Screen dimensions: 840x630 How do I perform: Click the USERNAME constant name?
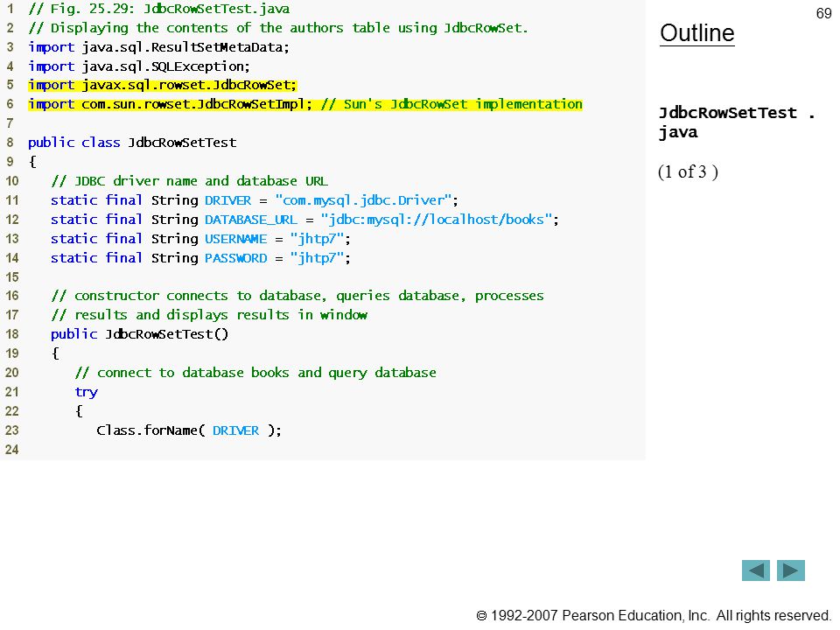point(235,239)
